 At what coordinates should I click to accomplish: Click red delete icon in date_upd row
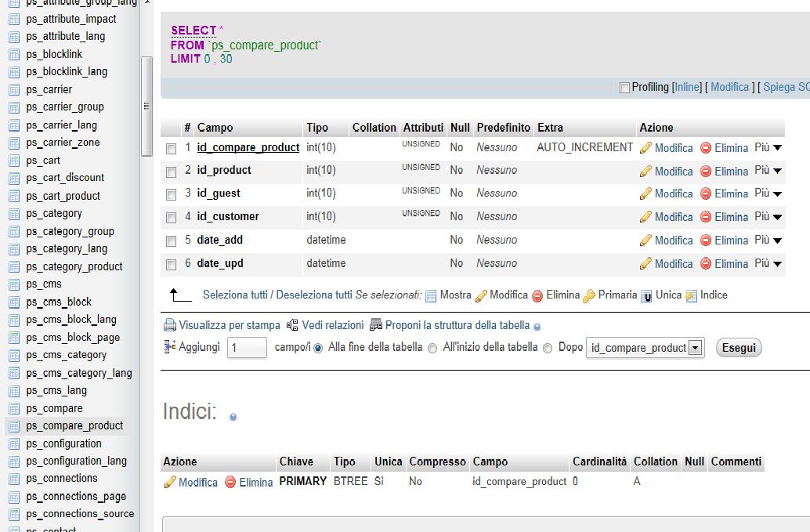(706, 264)
